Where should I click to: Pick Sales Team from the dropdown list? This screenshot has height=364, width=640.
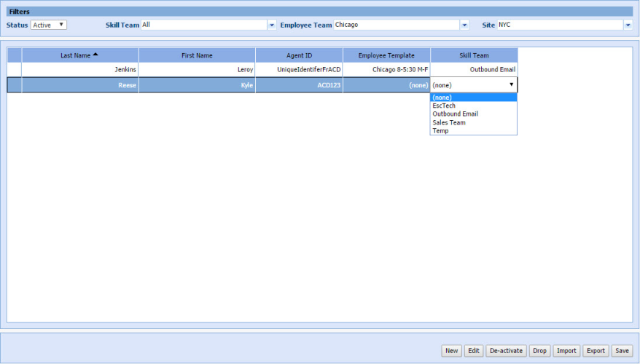coord(448,123)
